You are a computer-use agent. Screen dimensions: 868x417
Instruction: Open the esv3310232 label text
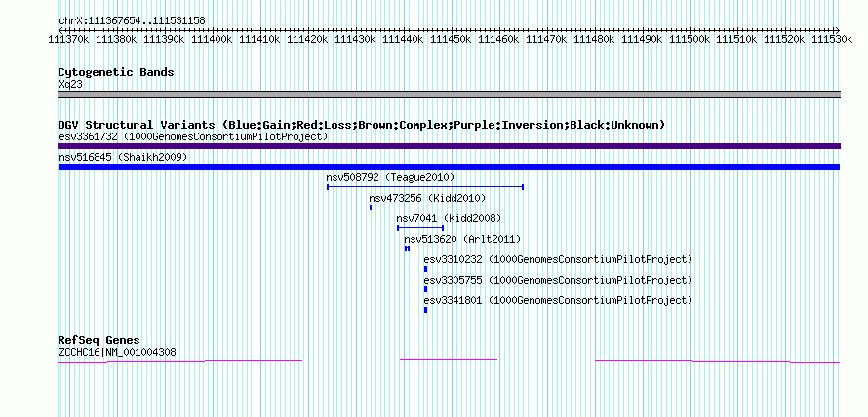pyautogui.click(x=558, y=259)
